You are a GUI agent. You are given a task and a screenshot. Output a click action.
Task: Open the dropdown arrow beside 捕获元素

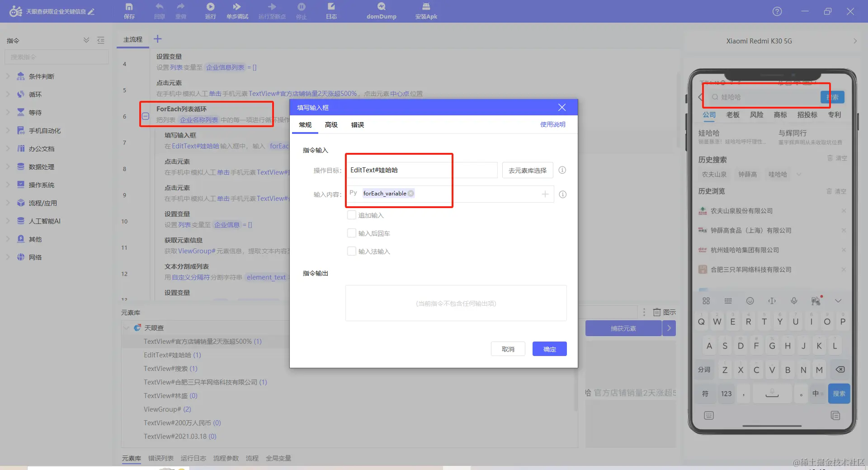pos(669,328)
